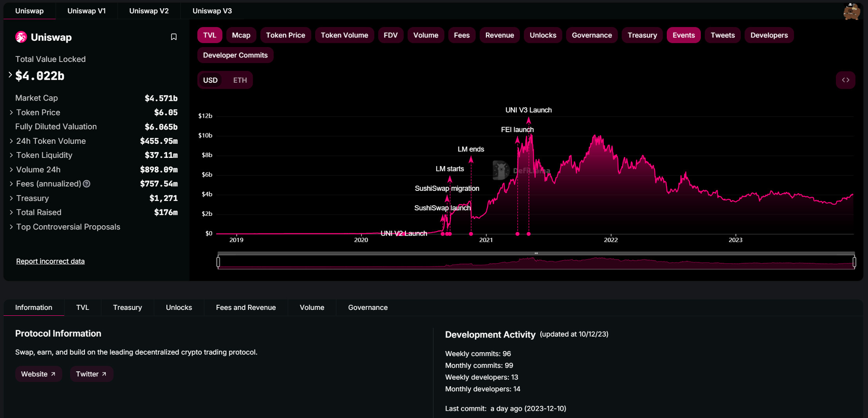Click right handle of chart range slider

pos(854,262)
